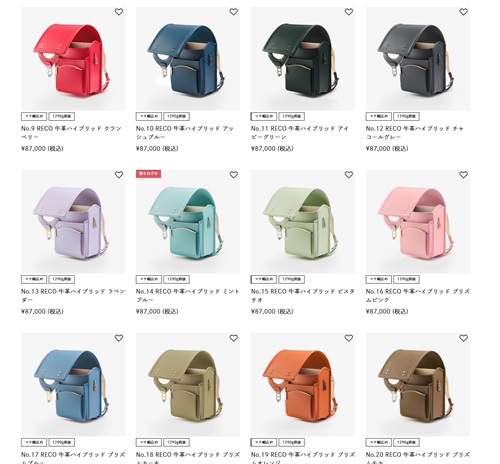Open the No.12 RECO Charcoal Gray title link
Screen dimensions: 500x464
point(415,133)
